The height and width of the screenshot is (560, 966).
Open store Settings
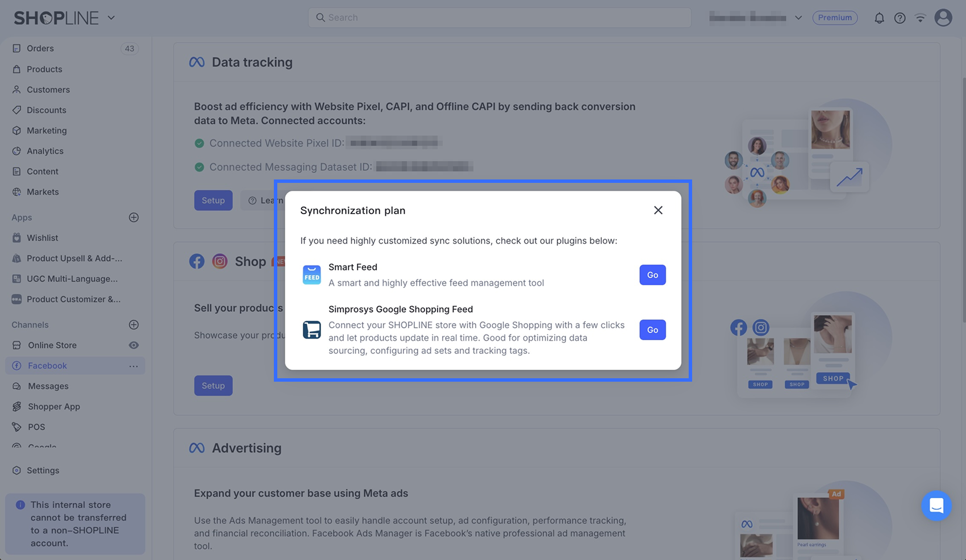click(x=43, y=470)
